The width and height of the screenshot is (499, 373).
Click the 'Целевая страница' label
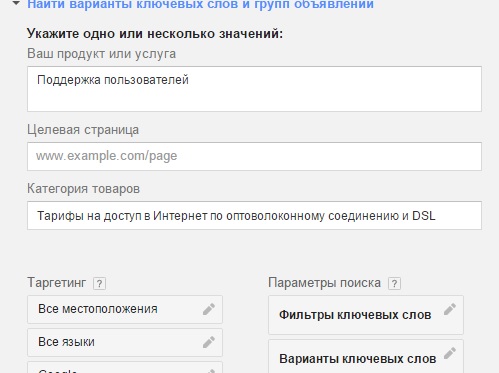(83, 130)
